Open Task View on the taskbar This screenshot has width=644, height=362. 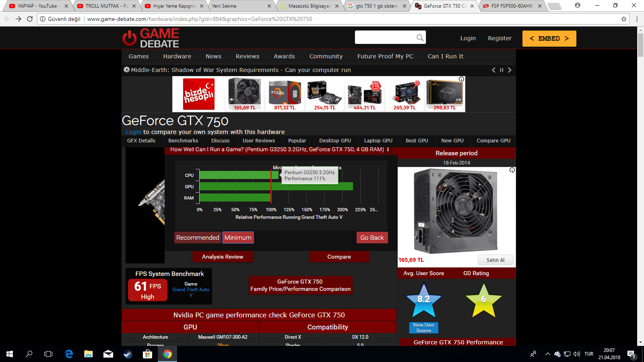click(x=48, y=354)
